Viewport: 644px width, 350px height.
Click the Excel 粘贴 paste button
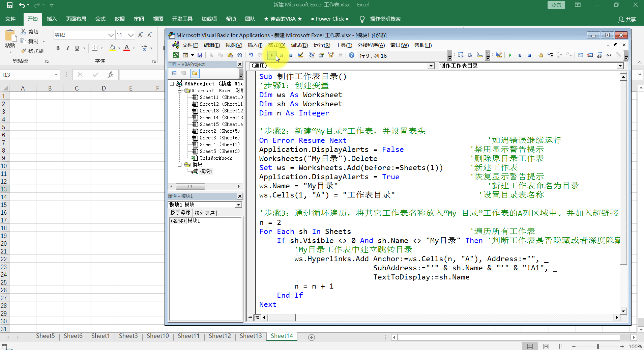click(10, 41)
